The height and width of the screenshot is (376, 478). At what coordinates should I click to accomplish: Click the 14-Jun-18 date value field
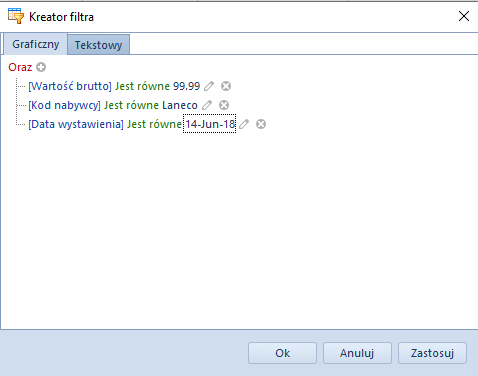pyautogui.click(x=210, y=124)
